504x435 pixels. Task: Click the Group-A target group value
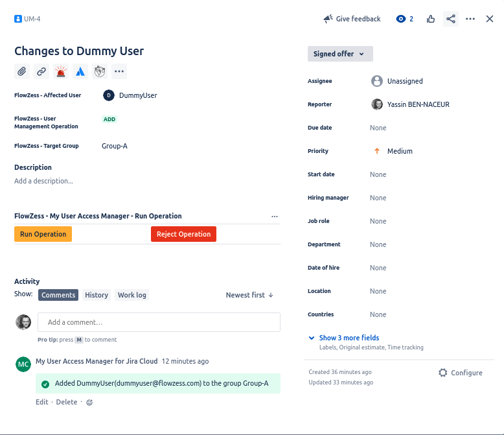(x=115, y=146)
